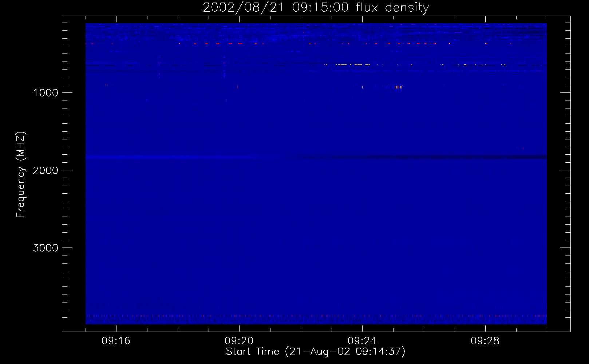Click the '09:28' time tick label

point(485,341)
